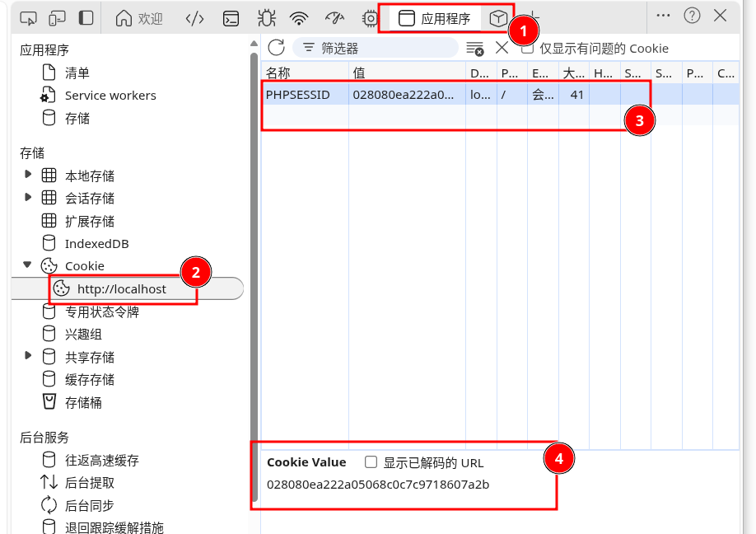Open the Sources bug icon
The image size is (756, 534).
(x=266, y=18)
